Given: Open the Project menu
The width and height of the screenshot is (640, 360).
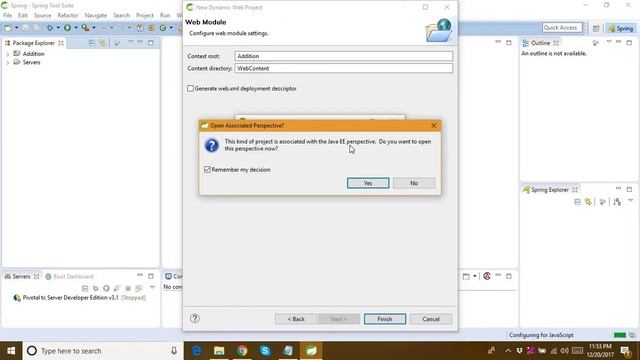Looking at the screenshot, I should pos(144,15).
